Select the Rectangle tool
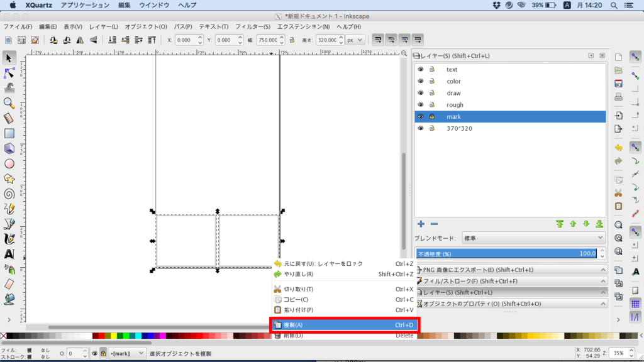The height and width of the screenshot is (362, 644). pyautogui.click(x=9, y=133)
